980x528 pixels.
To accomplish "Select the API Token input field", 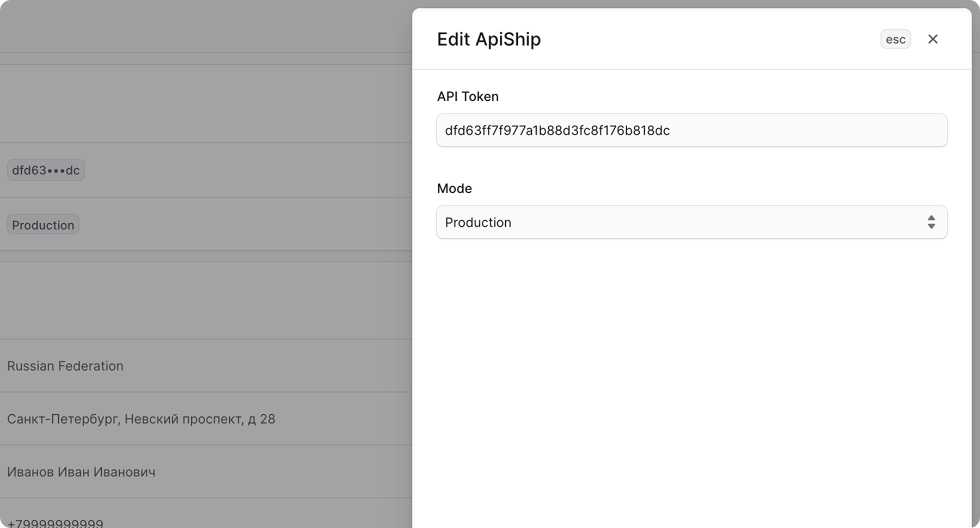I will tap(691, 130).
